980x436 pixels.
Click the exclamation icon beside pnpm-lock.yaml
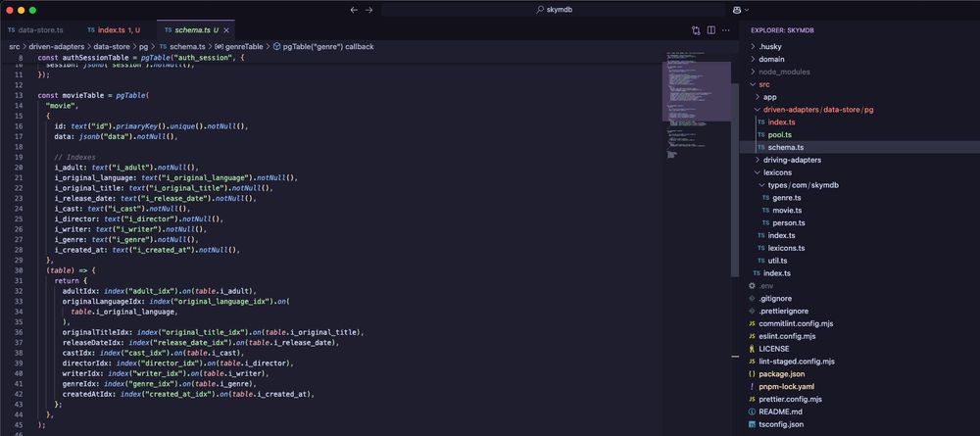coord(752,387)
